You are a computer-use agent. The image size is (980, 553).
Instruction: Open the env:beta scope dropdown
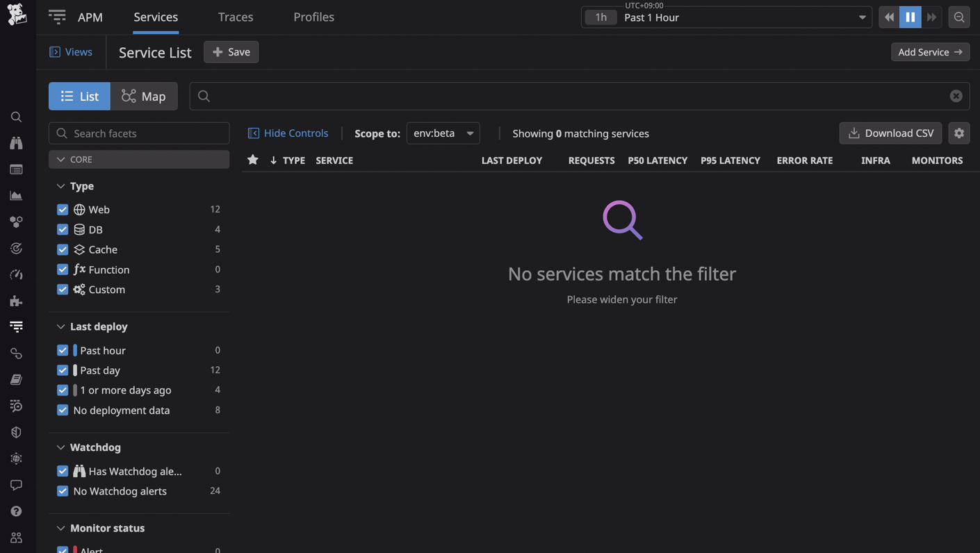click(x=443, y=133)
